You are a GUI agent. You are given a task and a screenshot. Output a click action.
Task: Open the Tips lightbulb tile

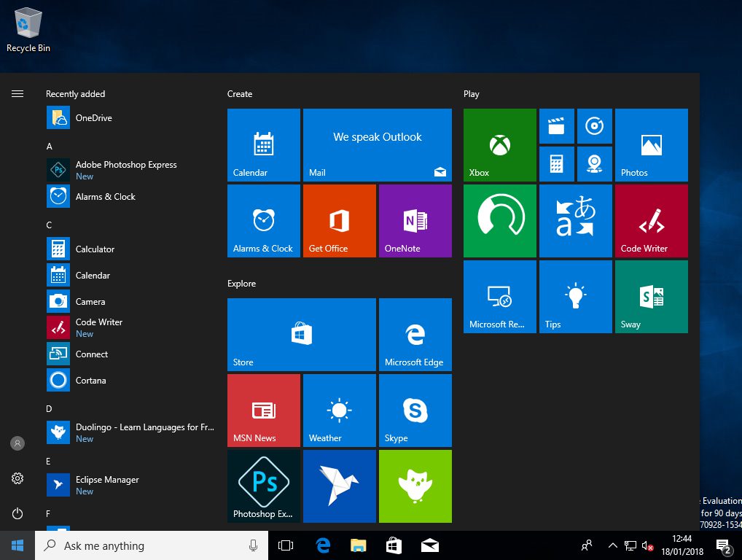point(575,296)
